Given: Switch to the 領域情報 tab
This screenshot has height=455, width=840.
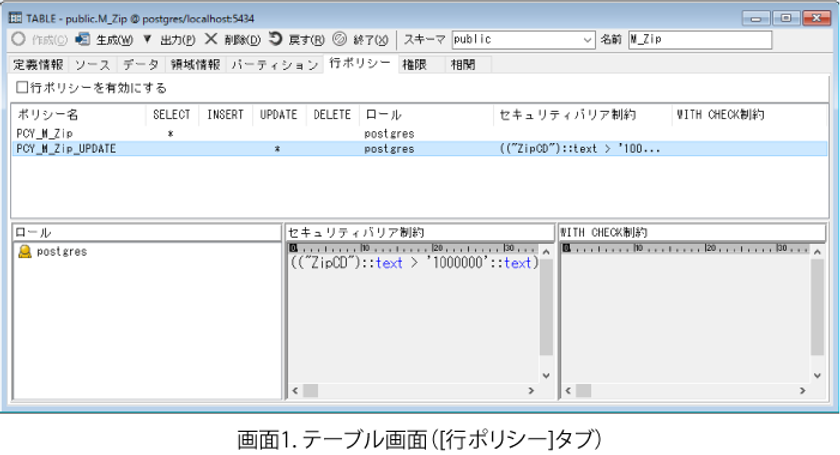Looking at the screenshot, I should [196, 65].
